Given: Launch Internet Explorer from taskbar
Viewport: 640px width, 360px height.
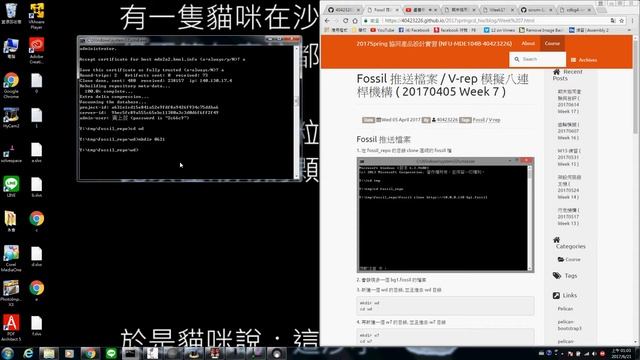Looking at the screenshot, I should (28, 353).
